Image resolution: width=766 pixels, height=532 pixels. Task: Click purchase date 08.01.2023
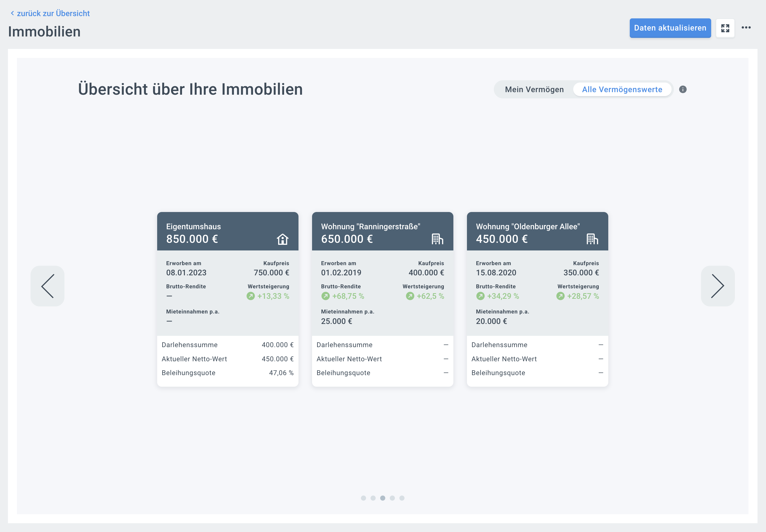coord(186,273)
